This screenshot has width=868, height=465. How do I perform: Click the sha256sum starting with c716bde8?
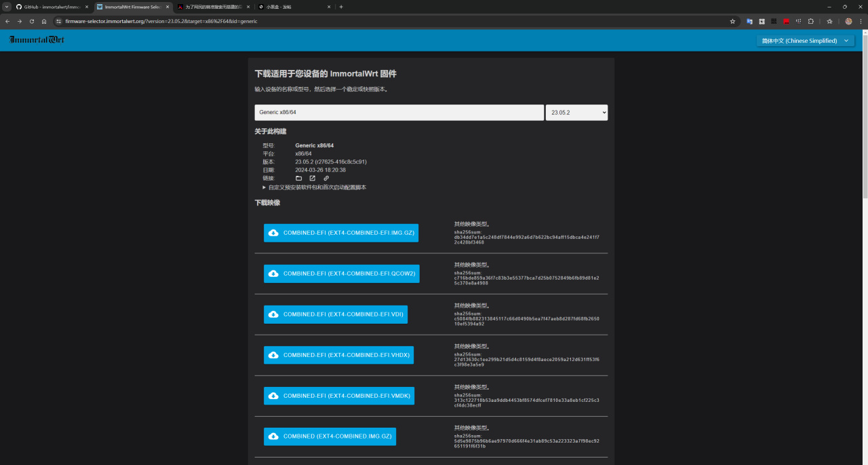pos(527,280)
